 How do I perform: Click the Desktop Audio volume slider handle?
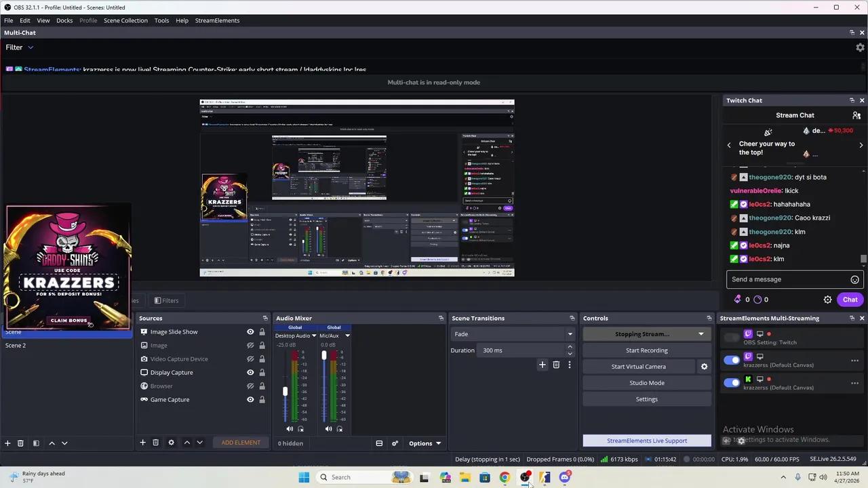point(285,391)
